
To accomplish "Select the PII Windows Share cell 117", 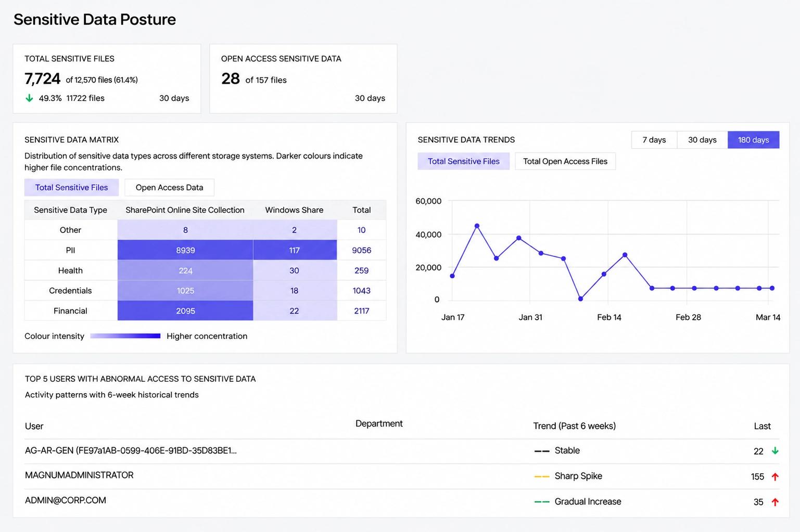I will point(295,250).
